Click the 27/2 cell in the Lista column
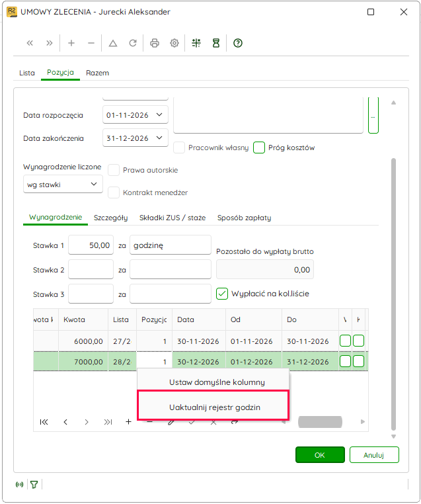The image size is (421, 504). tap(122, 341)
